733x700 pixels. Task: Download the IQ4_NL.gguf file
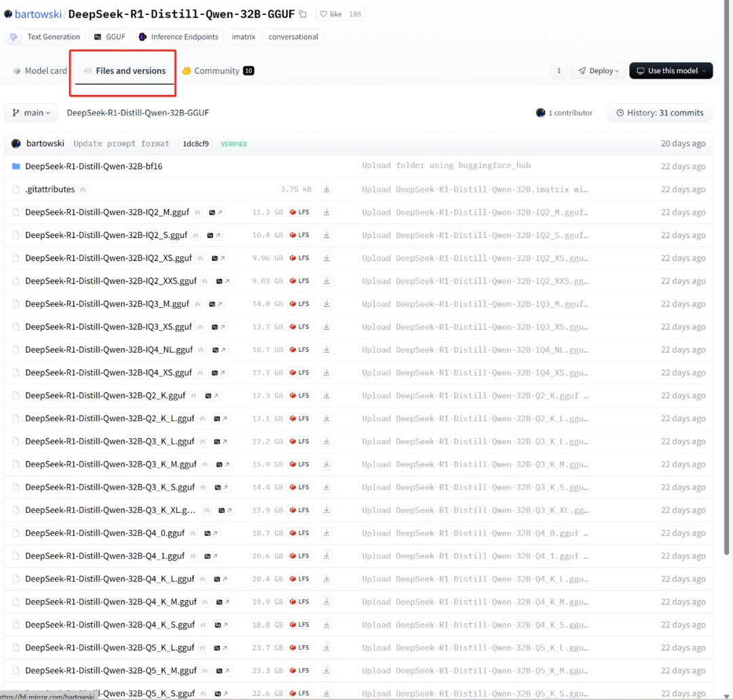point(326,349)
